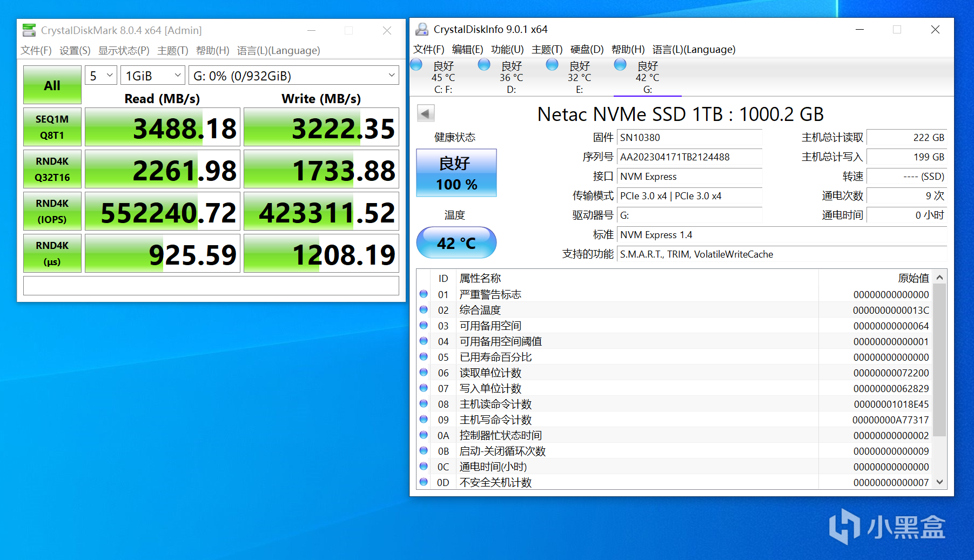Select the C: F: disk status orb

pos(416,65)
